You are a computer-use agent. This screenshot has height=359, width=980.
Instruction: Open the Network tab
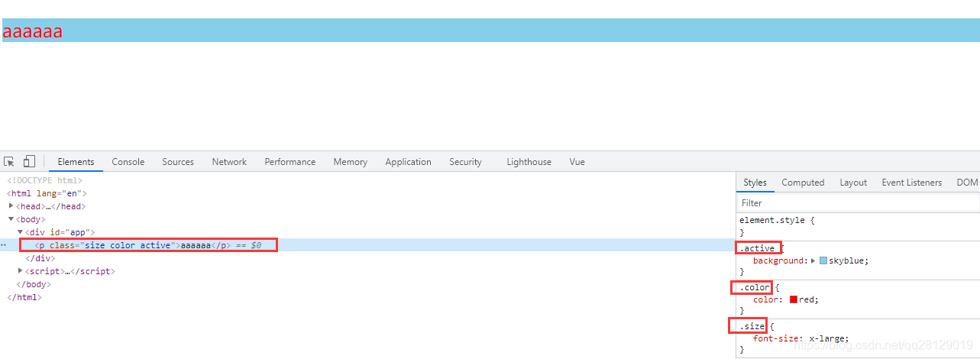229,162
